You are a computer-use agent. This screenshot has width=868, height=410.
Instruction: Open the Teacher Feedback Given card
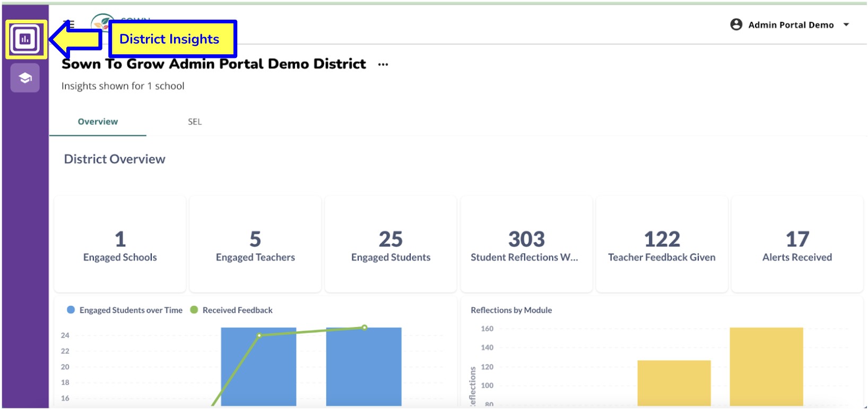(662, 244)
